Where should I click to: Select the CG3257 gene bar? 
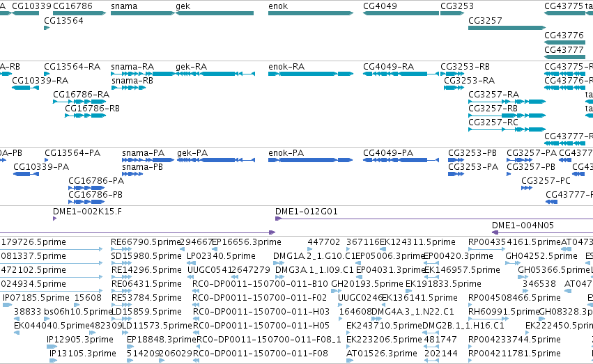[507, 28]
